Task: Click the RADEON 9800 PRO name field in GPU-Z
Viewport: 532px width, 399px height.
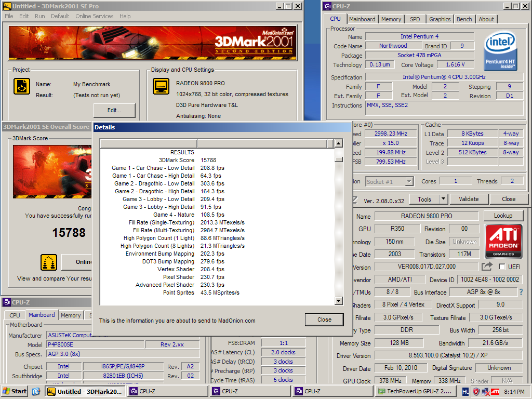Action: [x=427, y=216]
